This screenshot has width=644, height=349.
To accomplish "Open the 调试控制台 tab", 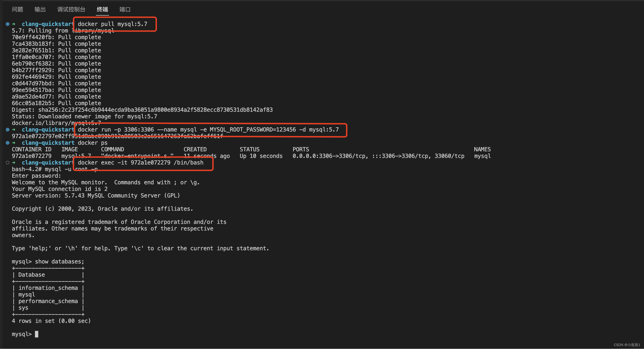I will point(71,10).
